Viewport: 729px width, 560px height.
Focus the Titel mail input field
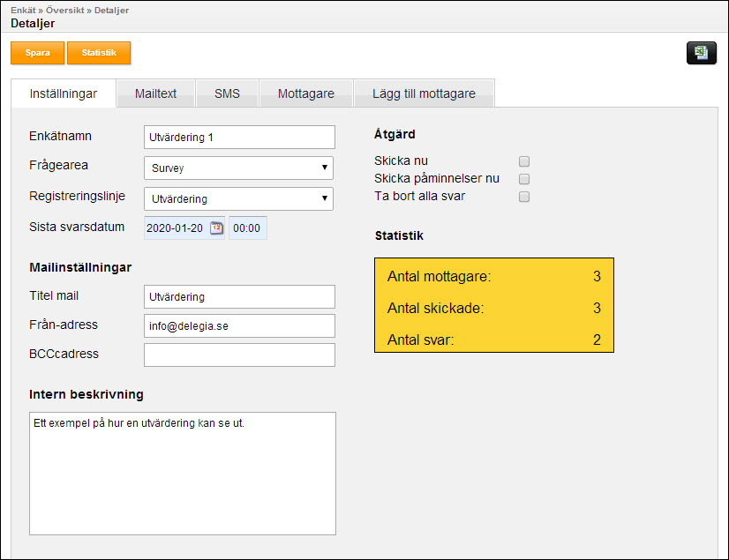point(239,297)
